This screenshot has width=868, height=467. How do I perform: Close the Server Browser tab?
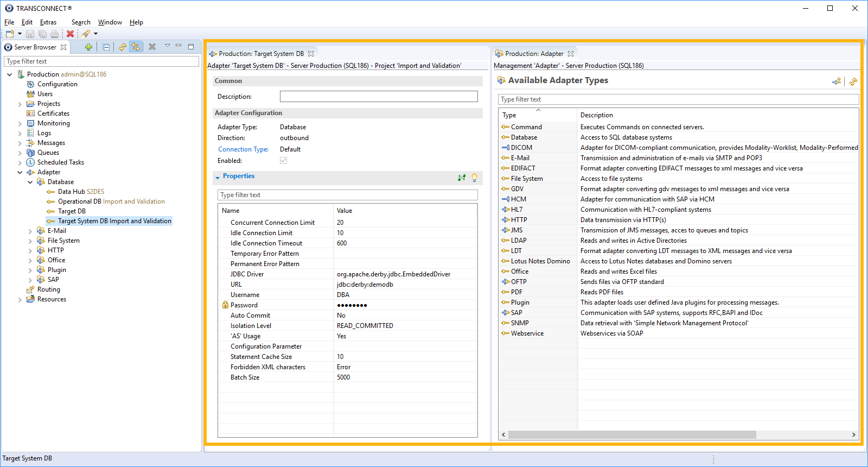pyautogui.click(x=63, y=47)
